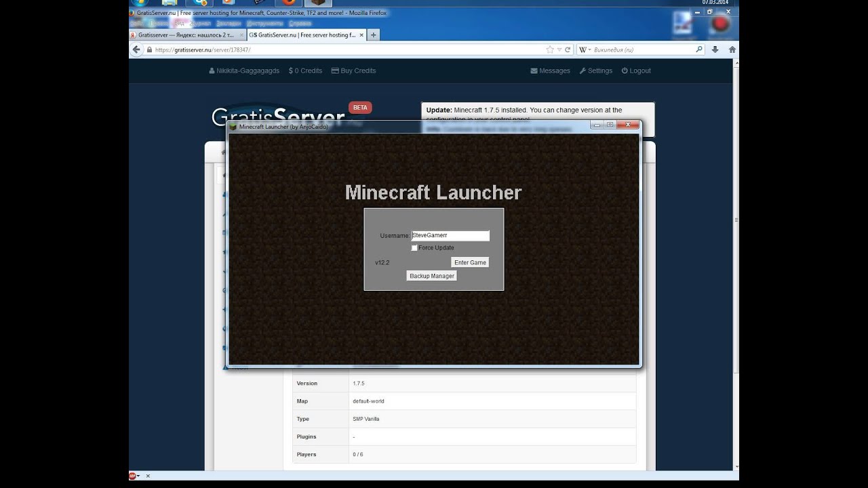Screen dimensions: 868x488
Task: Click the Enter Game button
Action: pyautogui.click(x=470, y=262)
